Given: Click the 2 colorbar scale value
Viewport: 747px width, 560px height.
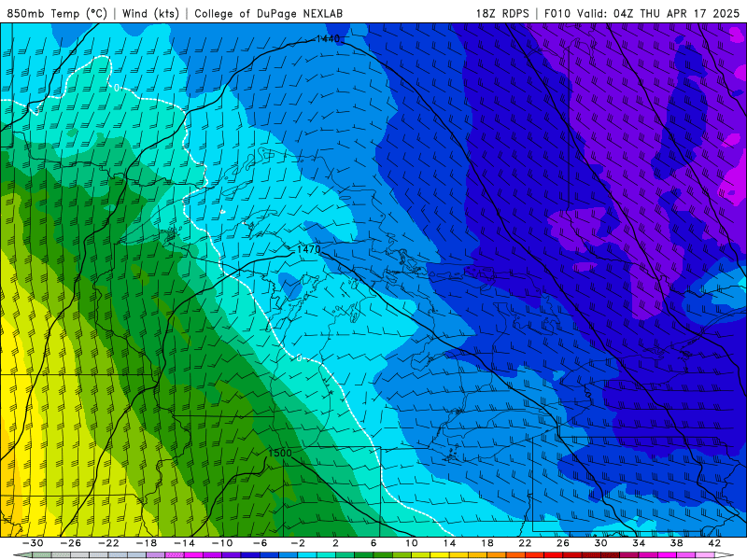Looking at the screenshot, I should (x=335, y=543).
